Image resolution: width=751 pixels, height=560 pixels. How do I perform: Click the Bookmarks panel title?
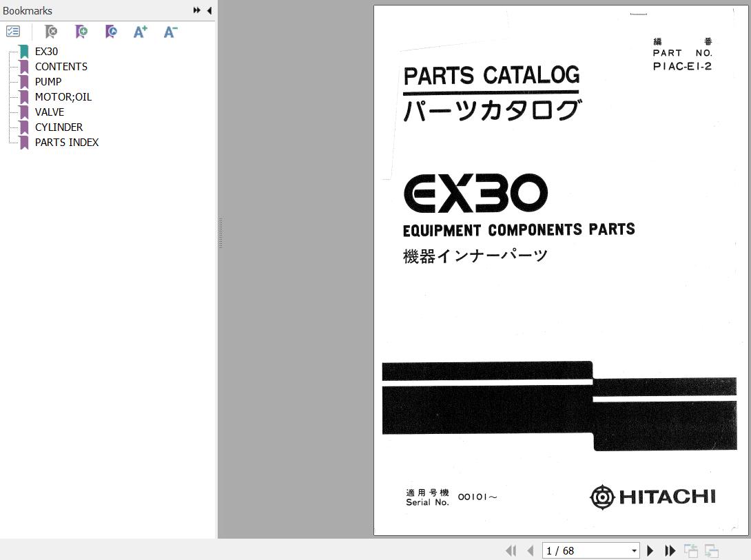click(28, 10)
